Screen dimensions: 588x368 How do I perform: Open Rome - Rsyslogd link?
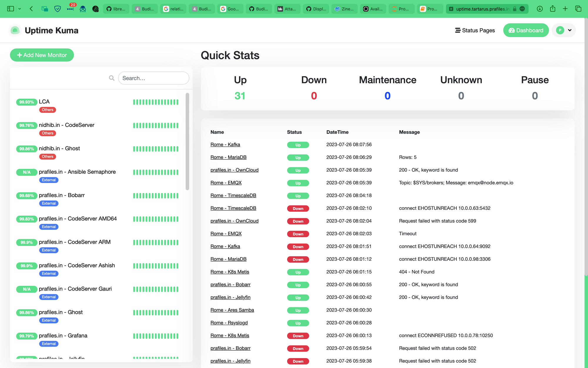point(229,323)
